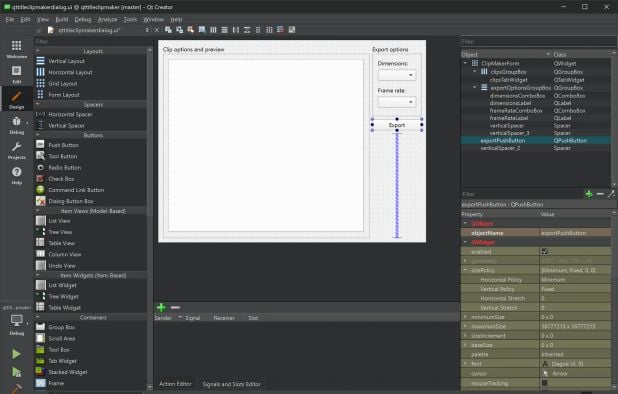
Task: Select Form Layout widget
Action: [x=64, y=95]
